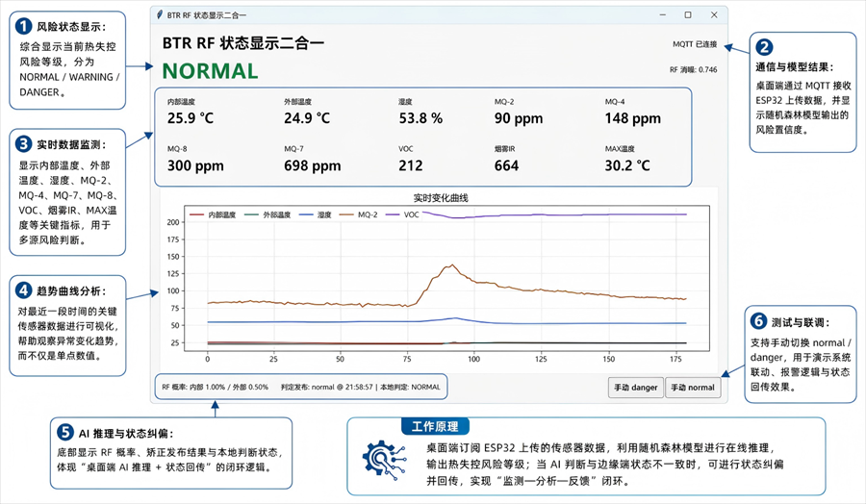Screen dimensions: 866x504
Task: Click the feather app icon in title bar
Action: pos(160,14)
